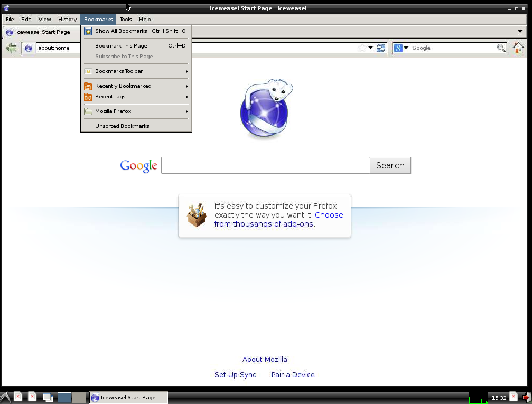Click the magnifier icon in the search bar
The height and width of the screenshot is (404, 532).
coord(501,48)
